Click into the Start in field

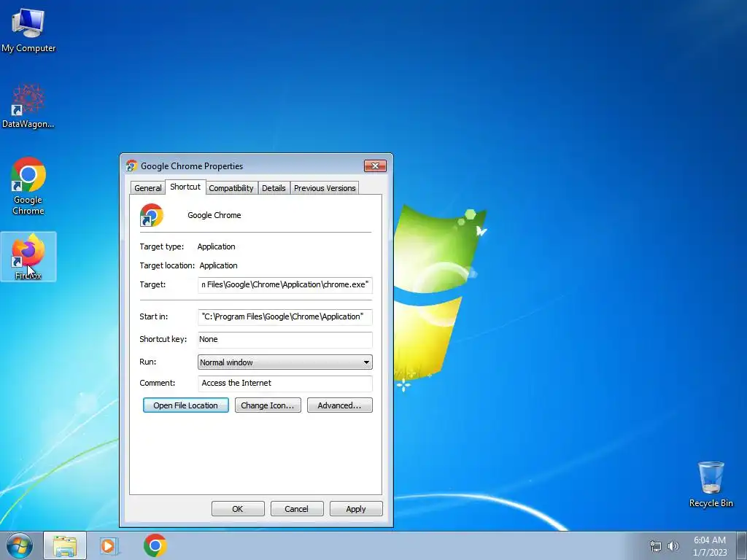[x=285, y=316]
